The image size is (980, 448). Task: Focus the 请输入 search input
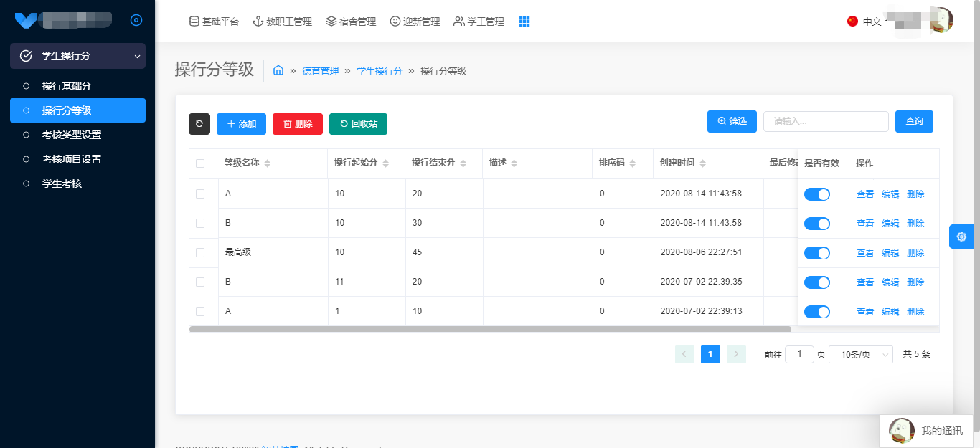tap(826, 121)
